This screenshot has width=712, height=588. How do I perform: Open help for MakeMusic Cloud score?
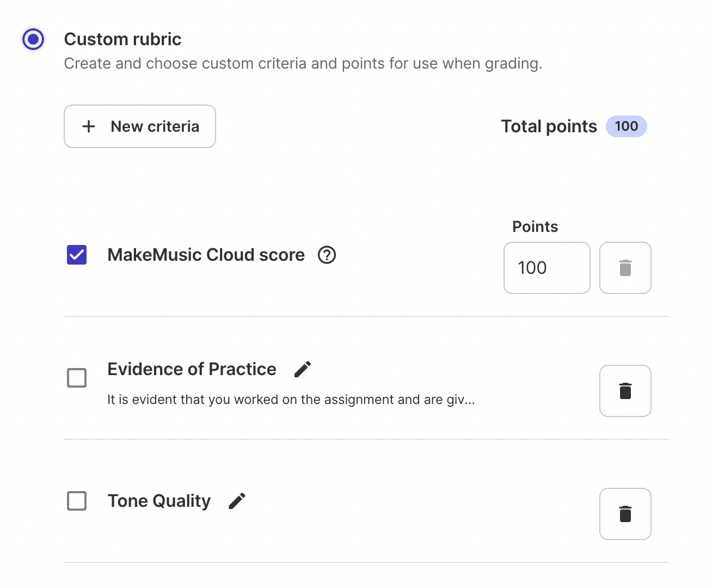327,255
